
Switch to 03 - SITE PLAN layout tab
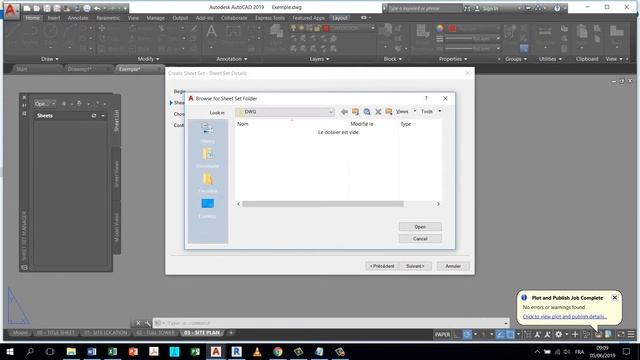[202, 333]
